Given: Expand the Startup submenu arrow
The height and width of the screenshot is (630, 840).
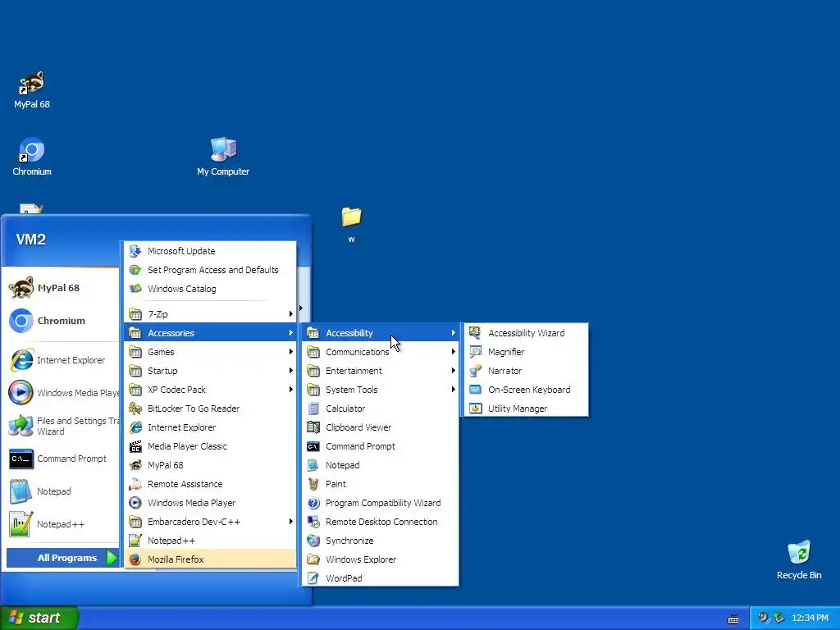Looking at the screenshot, I should pos(291,371).
